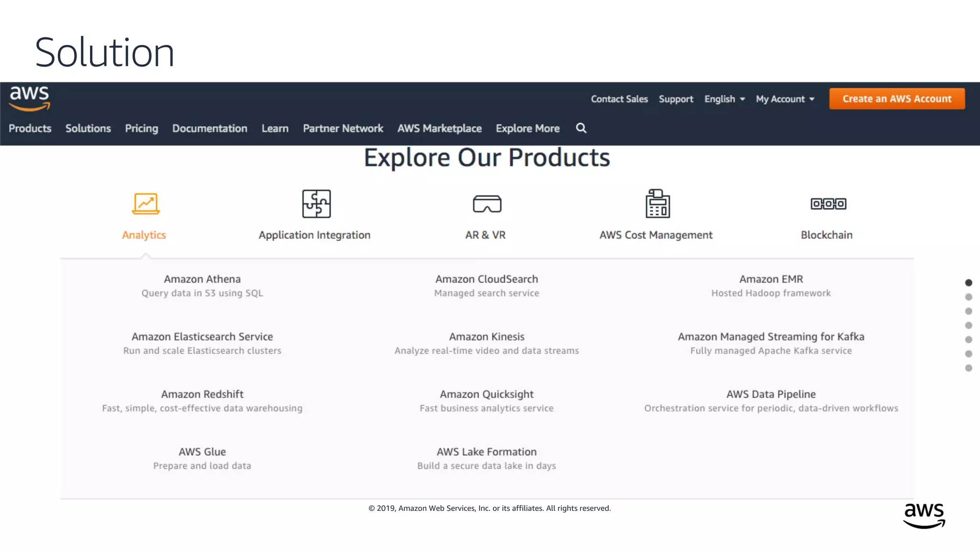The image size is (980, 551).
Task: Click the Support link
Action: click(676, 99)
